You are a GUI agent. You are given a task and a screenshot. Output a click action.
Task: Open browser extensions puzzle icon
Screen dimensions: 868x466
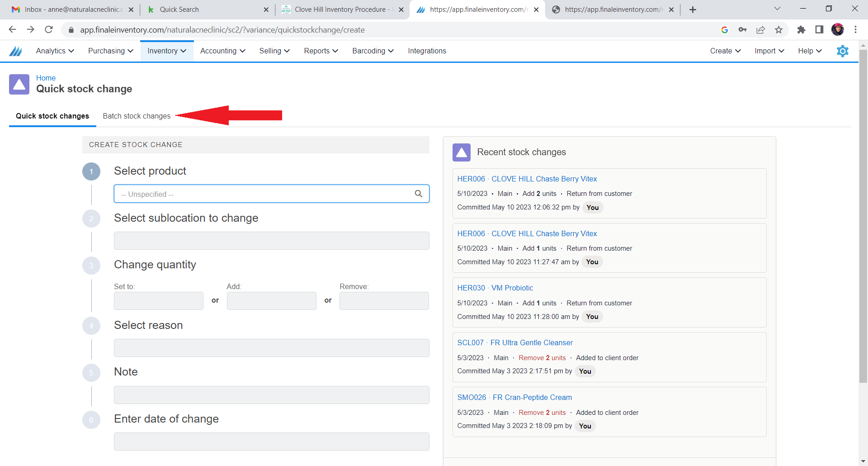(x=801, y=29)
